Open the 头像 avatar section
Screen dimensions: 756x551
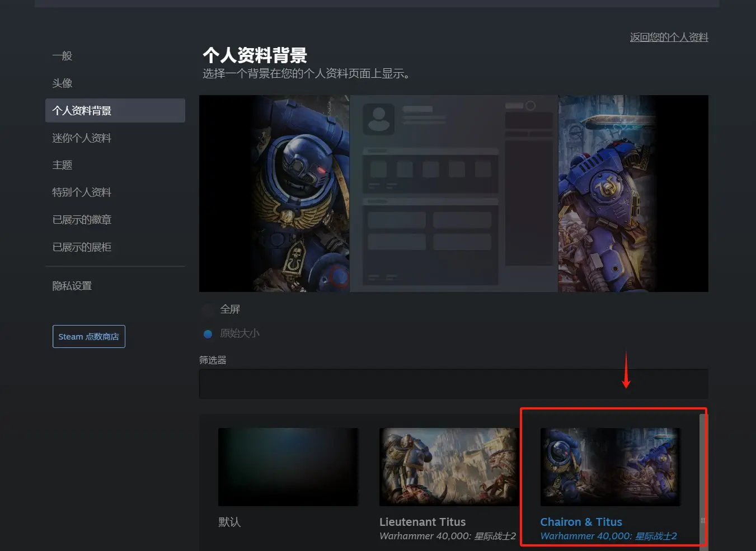point(62,83)
